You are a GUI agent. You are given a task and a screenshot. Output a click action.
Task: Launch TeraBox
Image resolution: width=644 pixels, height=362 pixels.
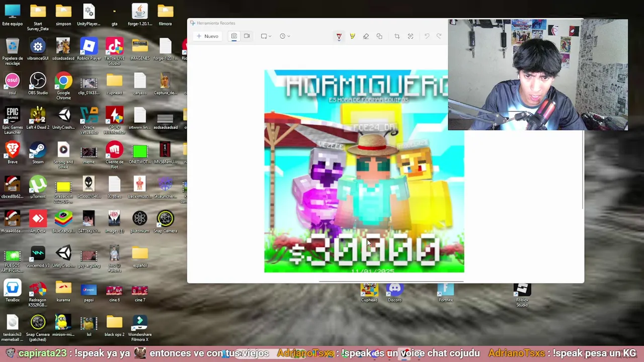(12, 291)
